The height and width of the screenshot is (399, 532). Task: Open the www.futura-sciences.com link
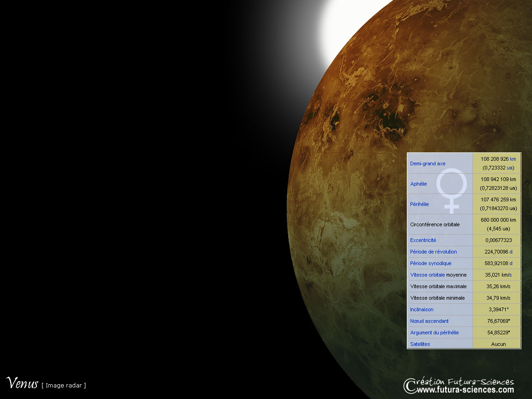[x=465, y=390]
